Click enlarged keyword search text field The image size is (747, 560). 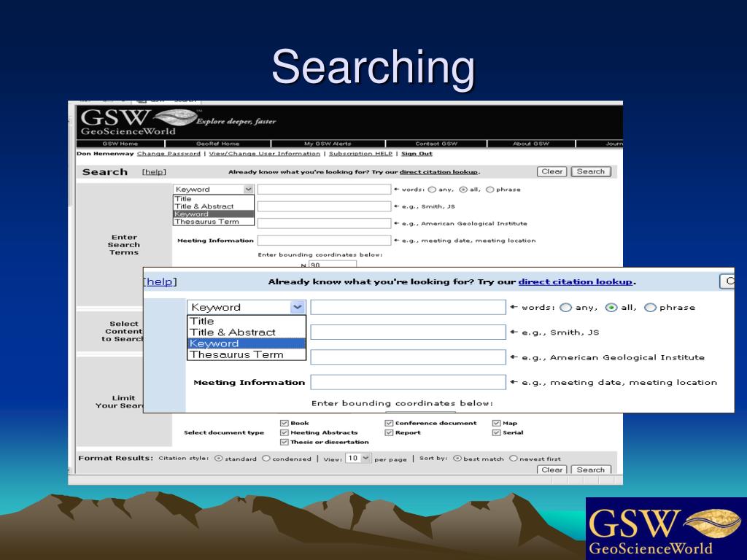[x=409, y=307]
